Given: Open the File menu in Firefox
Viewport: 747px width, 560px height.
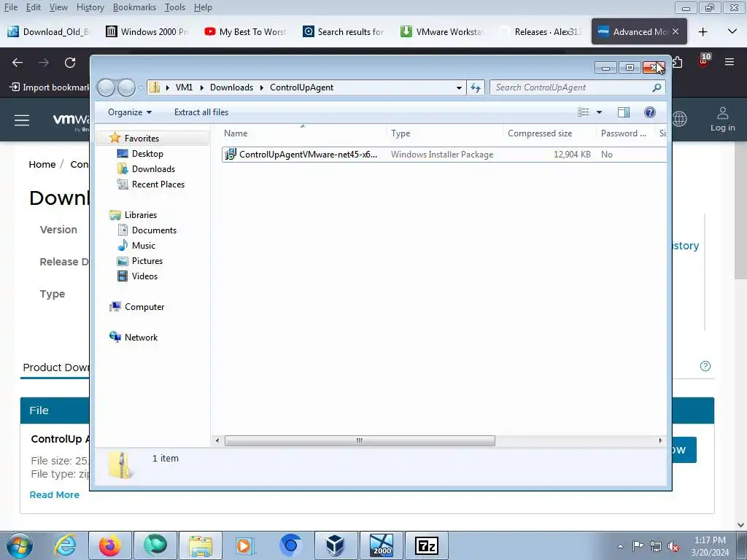Looking at the screenshot, I should 11,7.
